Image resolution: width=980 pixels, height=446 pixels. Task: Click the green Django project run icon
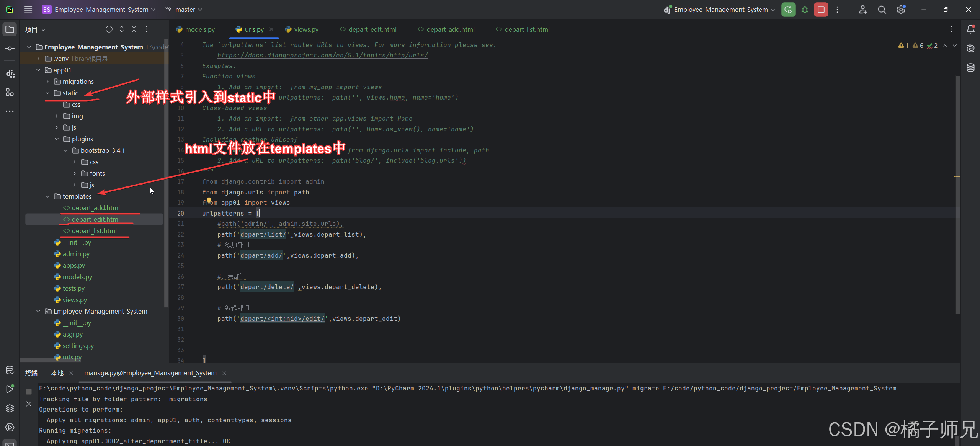click(x=788, y=9)
